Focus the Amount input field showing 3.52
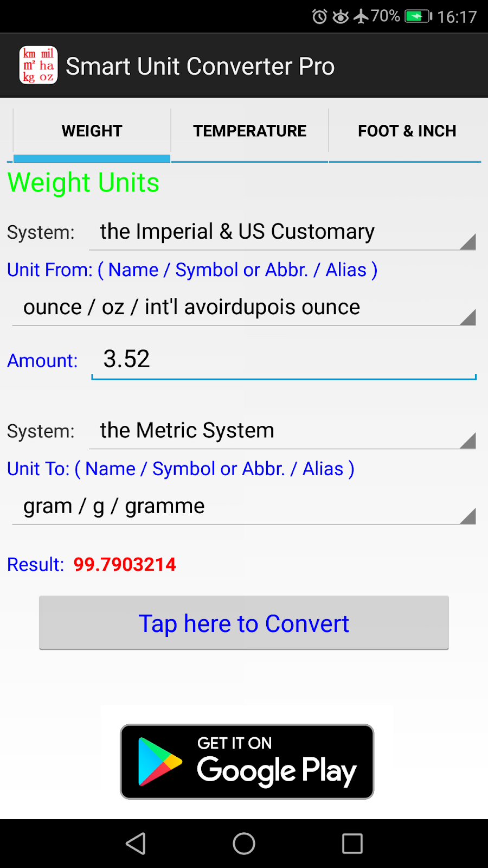Viewport: 488px width, 868px height. (x=284, y=360)
